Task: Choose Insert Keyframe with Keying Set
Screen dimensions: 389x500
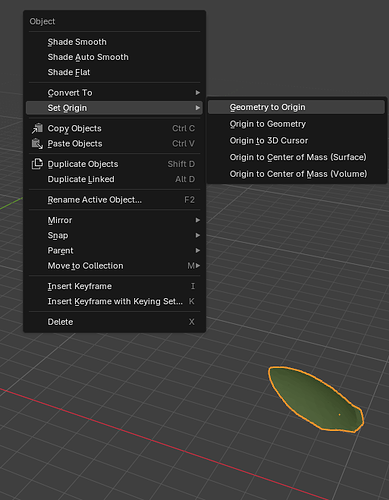Action: (114, 301)
